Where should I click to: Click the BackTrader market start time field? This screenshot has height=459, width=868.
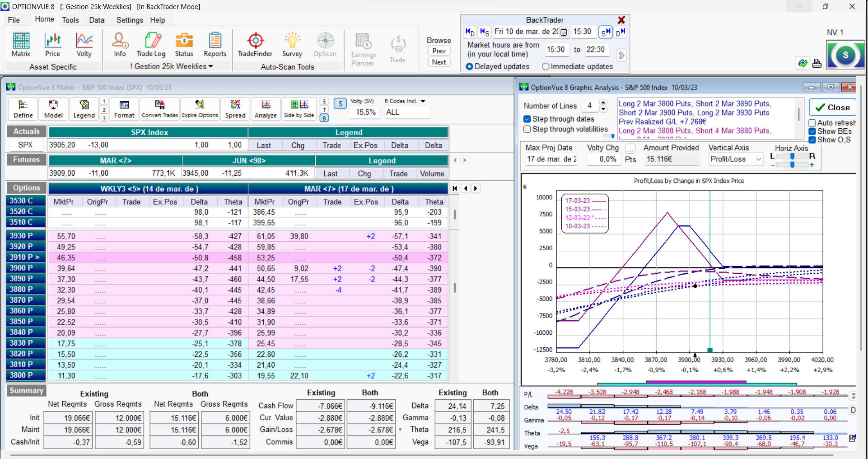(x=556, y=50)
